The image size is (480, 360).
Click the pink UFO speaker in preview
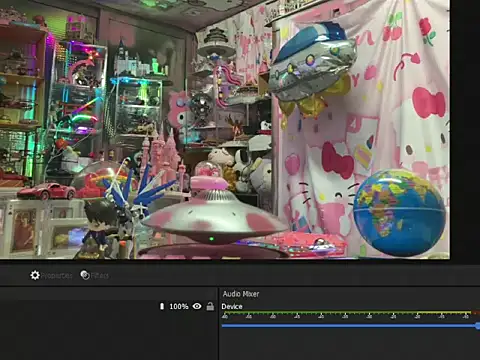(x=213, y=213)
